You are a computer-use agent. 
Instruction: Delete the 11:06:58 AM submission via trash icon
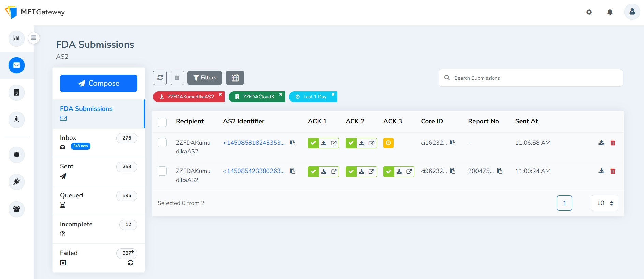613,143
